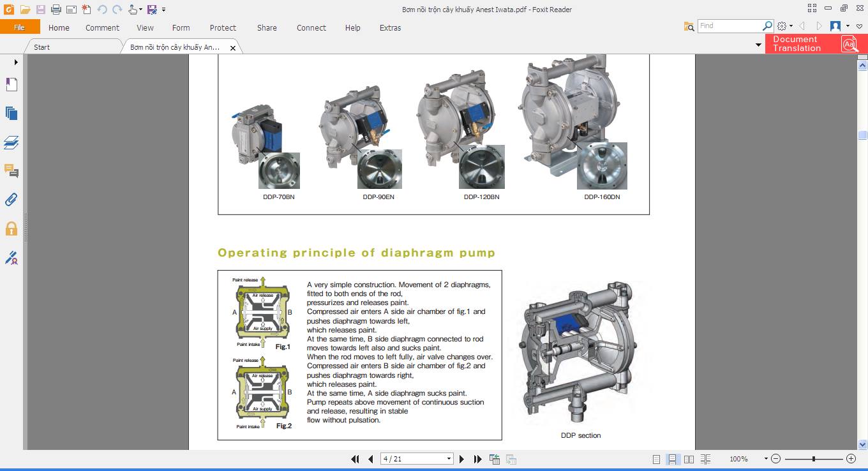Switch to the Comment ribbon tab
The width and height of the screenshot is (868, 471).
tap(102, 27)
